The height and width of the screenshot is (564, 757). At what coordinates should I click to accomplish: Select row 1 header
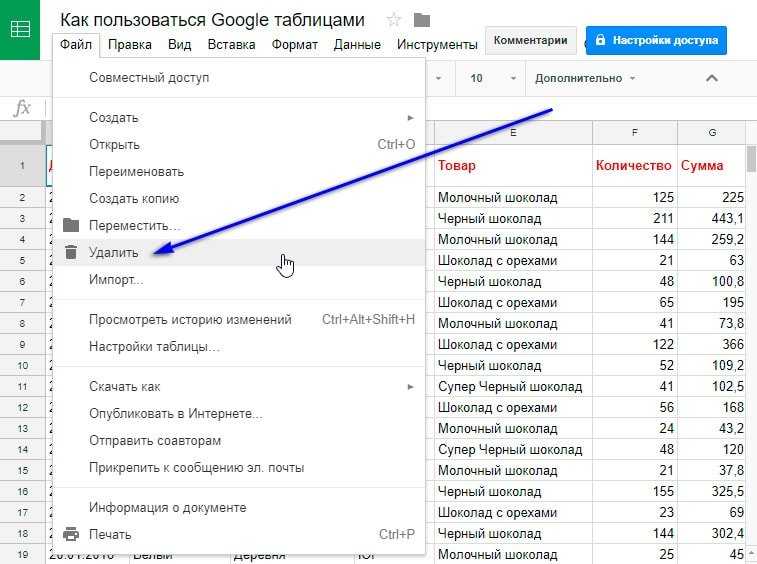[x=22, y=165]
